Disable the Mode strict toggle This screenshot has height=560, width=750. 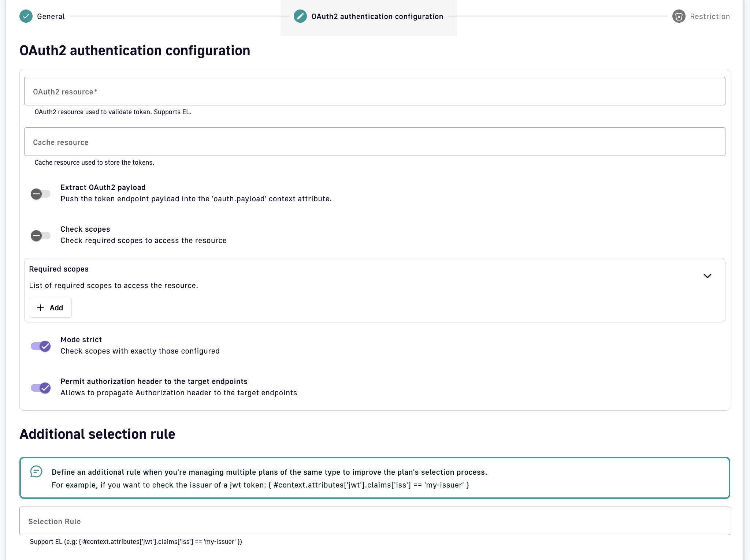(40, 346)
